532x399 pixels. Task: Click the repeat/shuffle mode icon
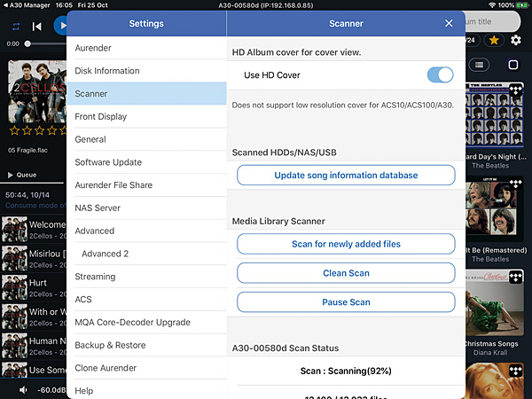tap(16, 26)
